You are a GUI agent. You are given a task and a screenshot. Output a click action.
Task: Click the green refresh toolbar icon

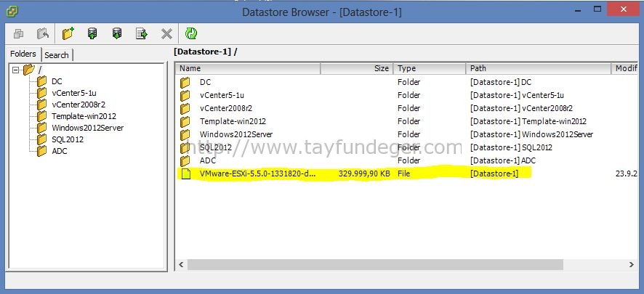click(x=191, y=33)
